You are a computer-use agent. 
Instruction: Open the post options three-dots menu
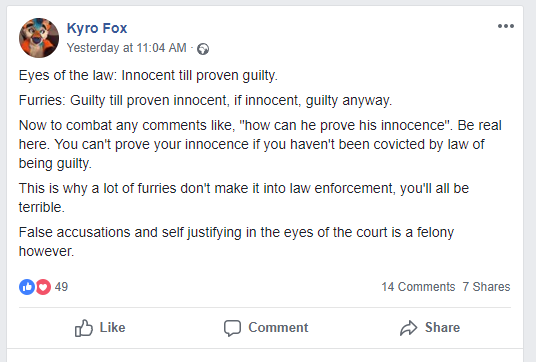tap(506, 26)
